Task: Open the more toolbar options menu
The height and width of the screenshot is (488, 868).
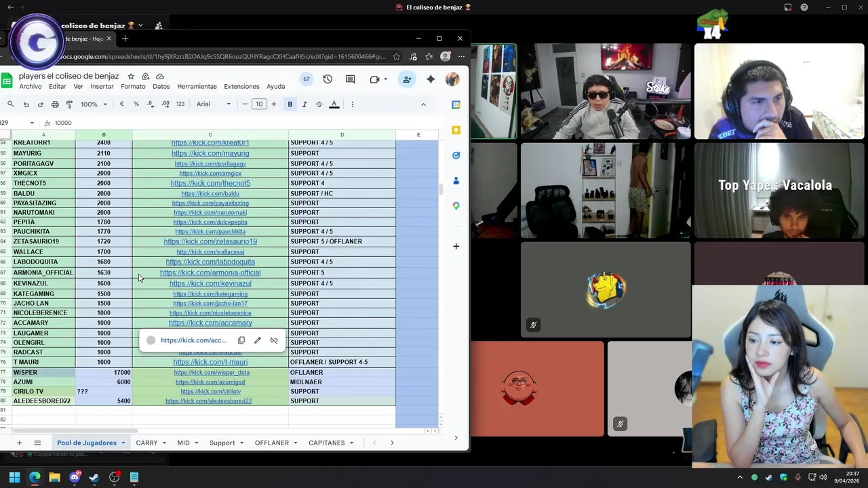Action: (352, 104)
